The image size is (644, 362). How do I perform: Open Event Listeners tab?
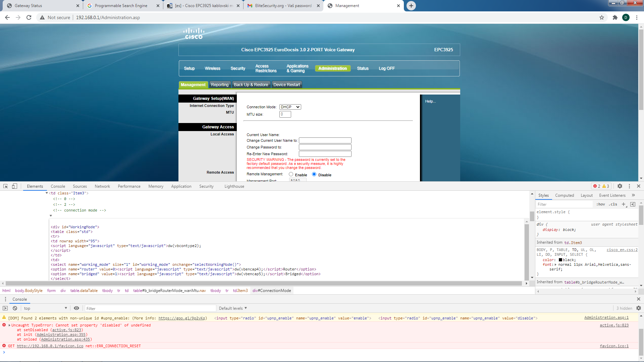[612, 195]
